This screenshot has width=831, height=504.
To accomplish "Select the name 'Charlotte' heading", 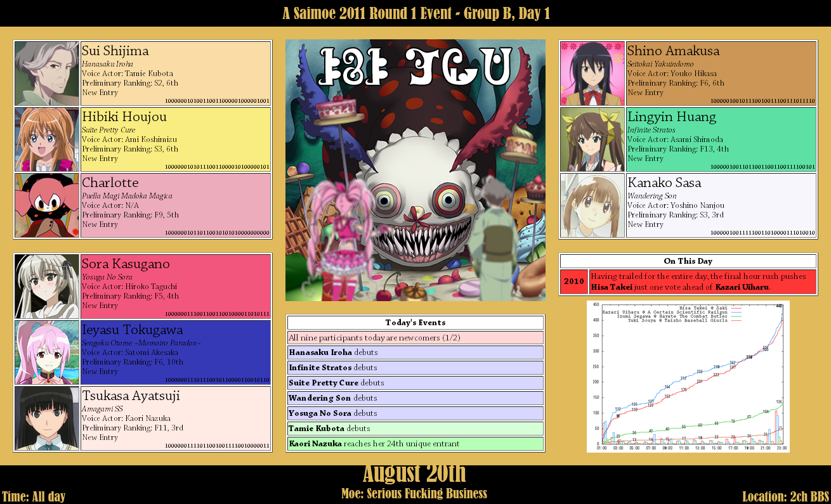I will click(x=110, y=183).
